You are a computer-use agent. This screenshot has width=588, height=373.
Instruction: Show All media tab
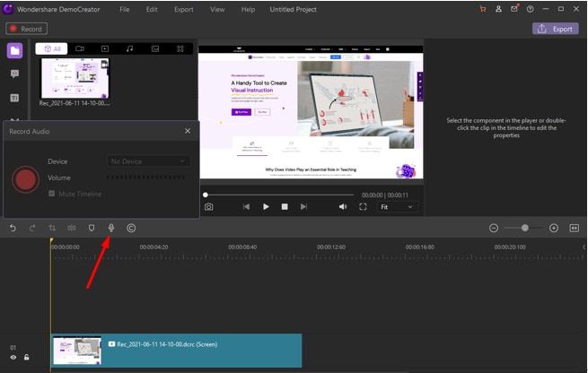pyautogui.click(x=52, y=48)
